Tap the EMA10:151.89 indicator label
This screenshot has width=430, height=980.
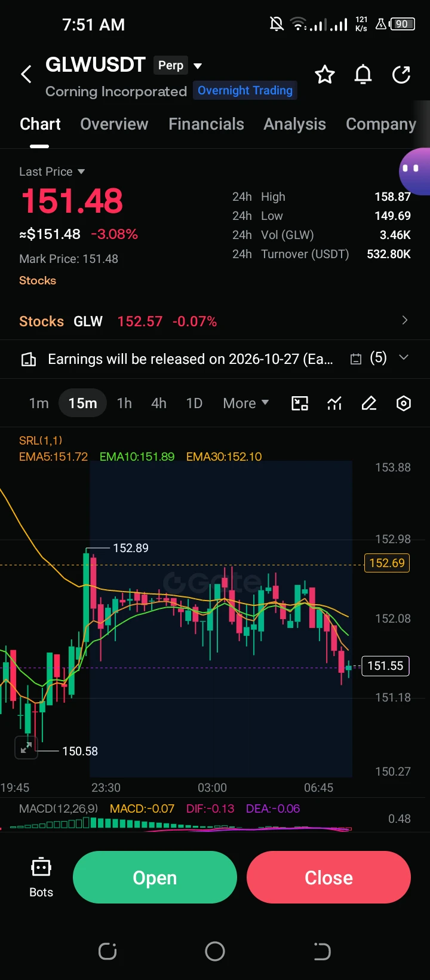tap(137, 457)
